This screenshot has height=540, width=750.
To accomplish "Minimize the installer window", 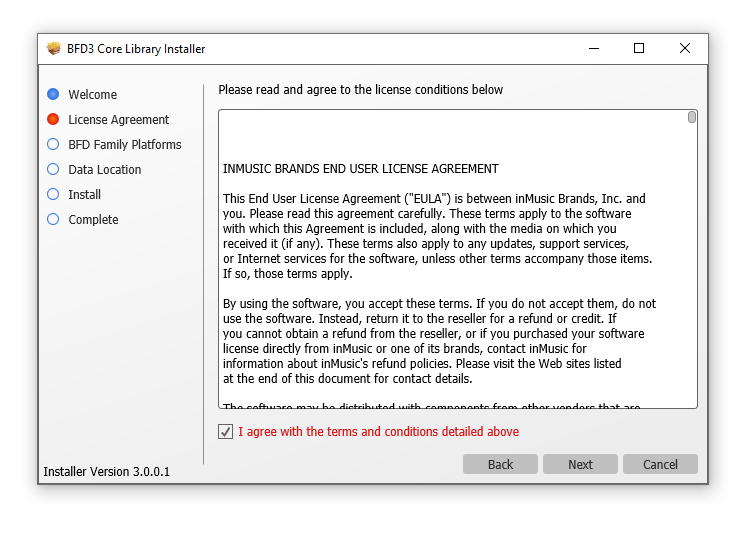I will pyautogui.click(x=593, y=48).
